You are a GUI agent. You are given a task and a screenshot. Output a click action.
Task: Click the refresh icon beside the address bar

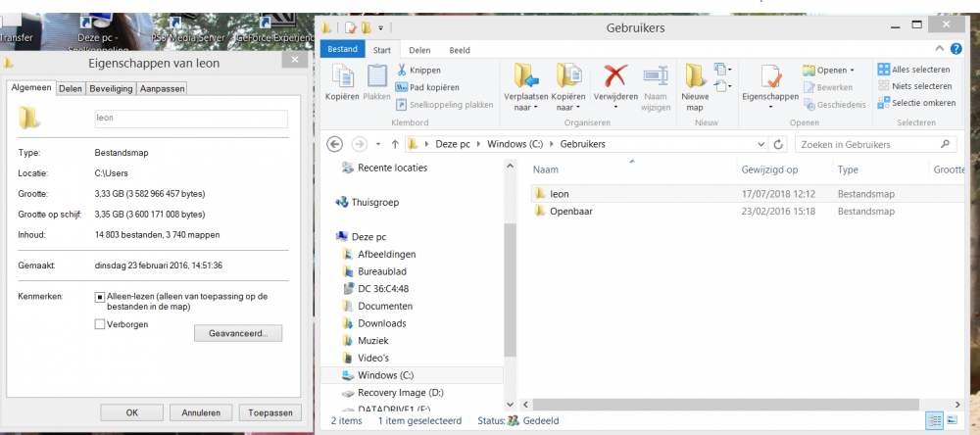click(778, 144)
